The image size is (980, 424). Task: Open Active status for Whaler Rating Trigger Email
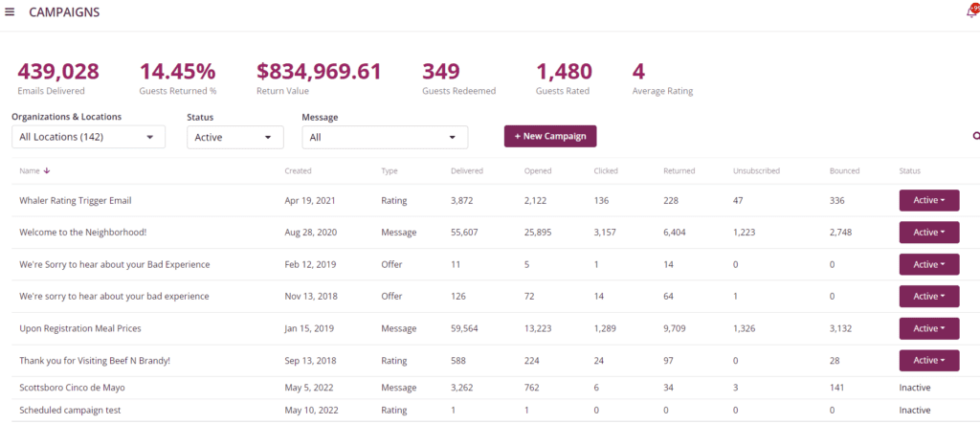pyautogui.click(x=928, y=200)
